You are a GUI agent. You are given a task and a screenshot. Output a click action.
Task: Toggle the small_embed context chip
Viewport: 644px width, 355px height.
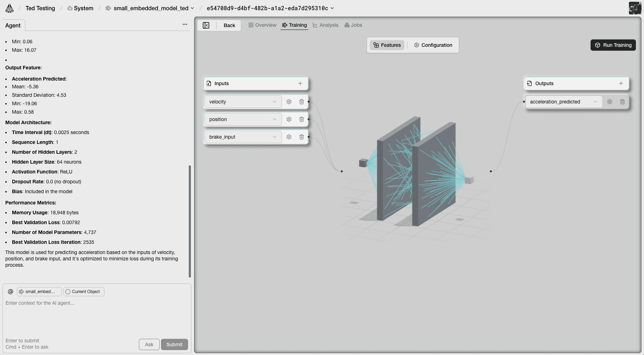[39, 291]
